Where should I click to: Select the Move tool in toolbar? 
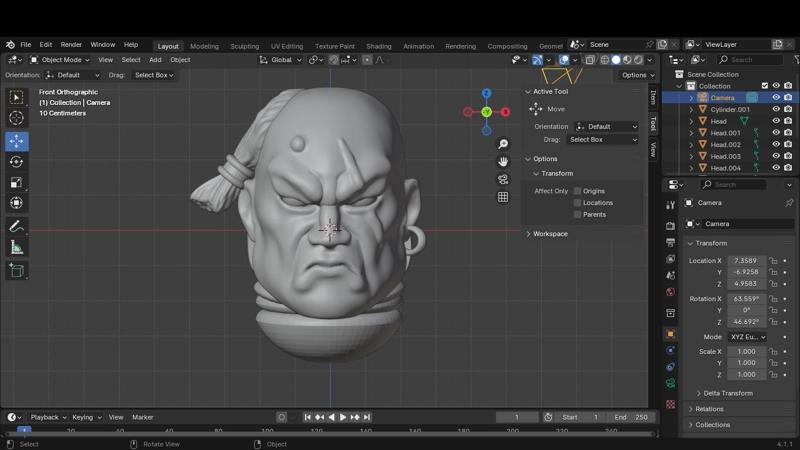click(16, 141)
